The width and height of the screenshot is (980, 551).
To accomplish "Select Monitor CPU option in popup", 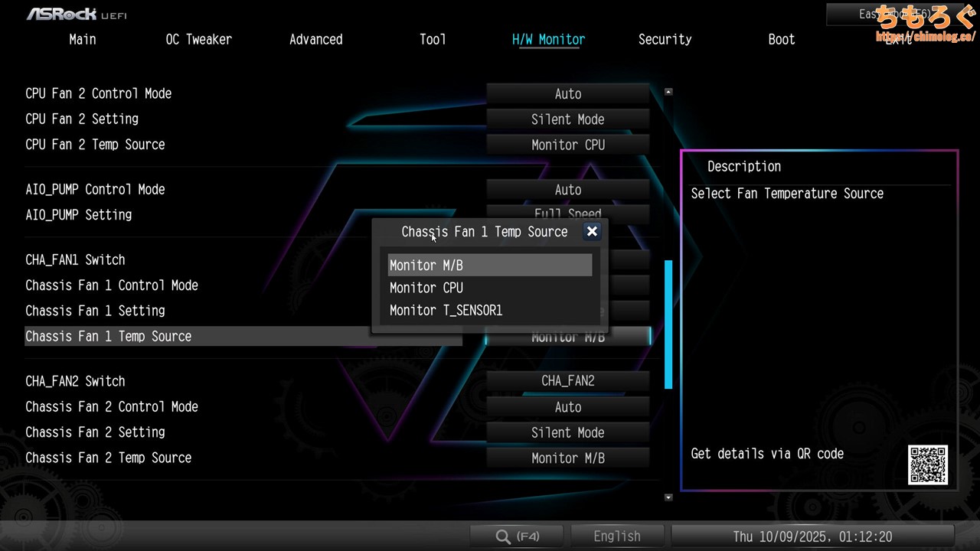I will pos(489,288).
